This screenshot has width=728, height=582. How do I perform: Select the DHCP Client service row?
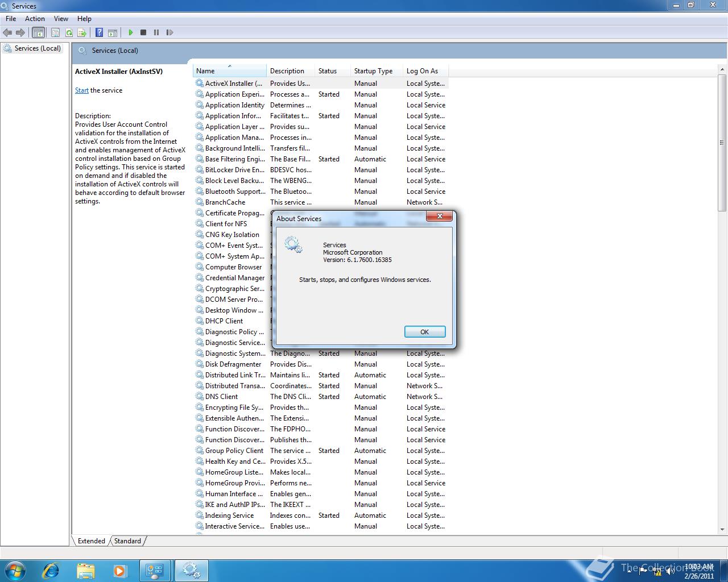click(233, 321)
